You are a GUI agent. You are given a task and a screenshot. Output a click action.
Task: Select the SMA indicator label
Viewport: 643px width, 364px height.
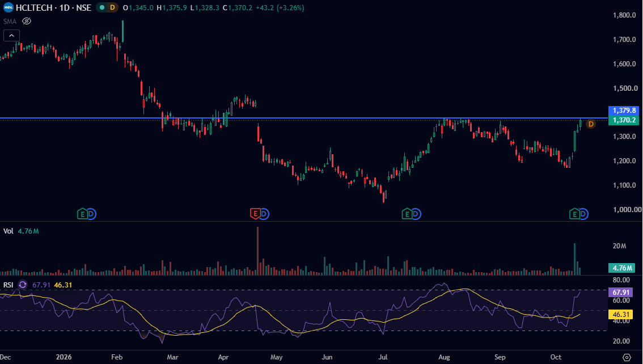point(10,22)
